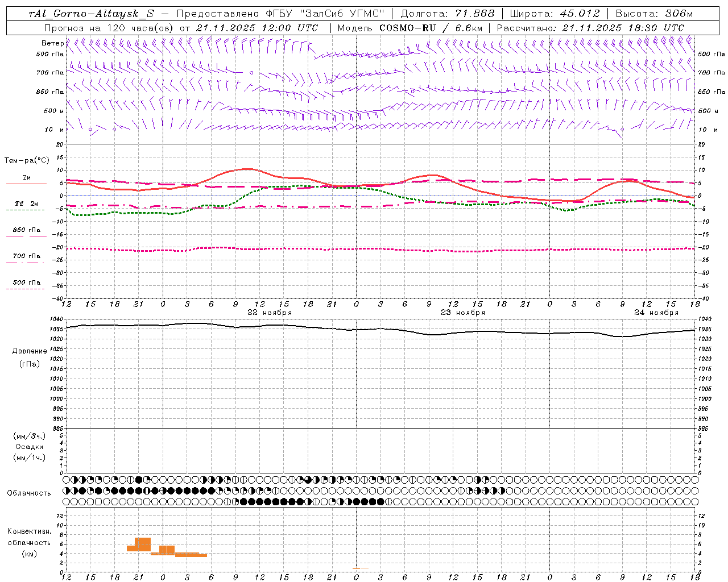The height and width of the screenshot is (582, 728).
Task: Click the (гПа) pressure unit label
Action: point(30,364)
